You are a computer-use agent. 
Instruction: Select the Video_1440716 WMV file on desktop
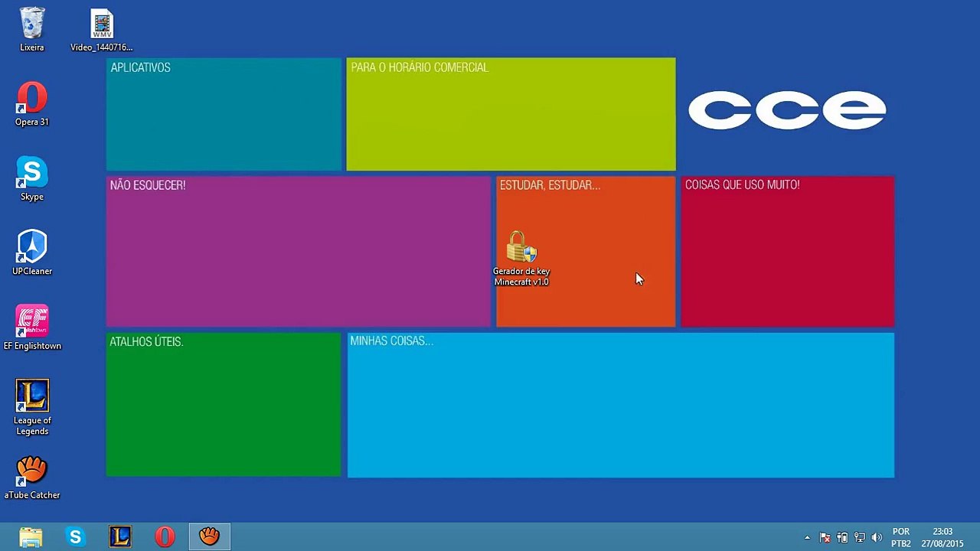[x=102, y=31]
